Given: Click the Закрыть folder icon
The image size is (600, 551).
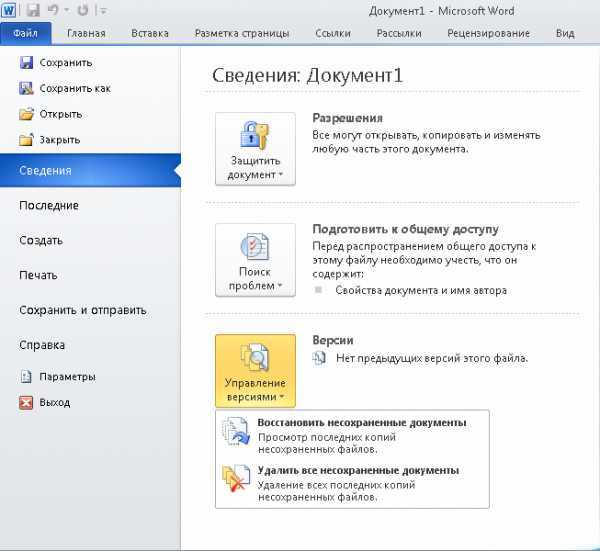Looking at the screenshot, I should pos(26,139).
